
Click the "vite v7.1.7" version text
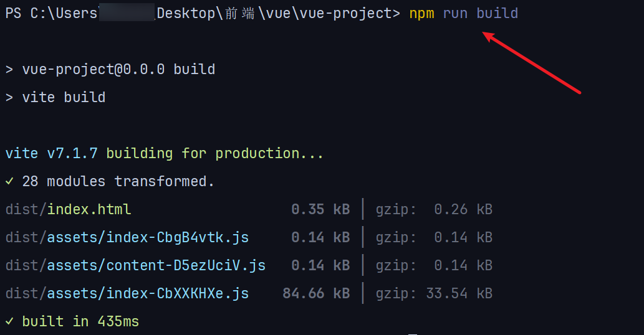51,153
